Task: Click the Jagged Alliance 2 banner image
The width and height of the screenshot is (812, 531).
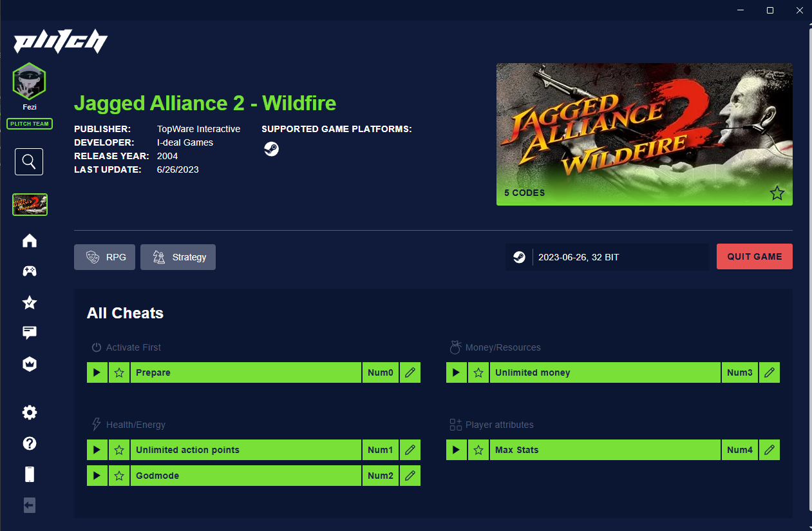Action: (645, 134)
